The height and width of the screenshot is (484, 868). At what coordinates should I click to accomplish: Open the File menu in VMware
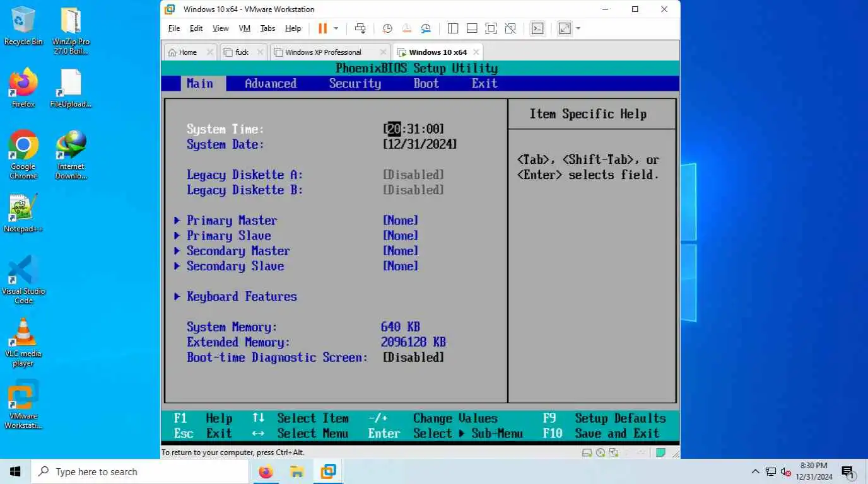174,28
